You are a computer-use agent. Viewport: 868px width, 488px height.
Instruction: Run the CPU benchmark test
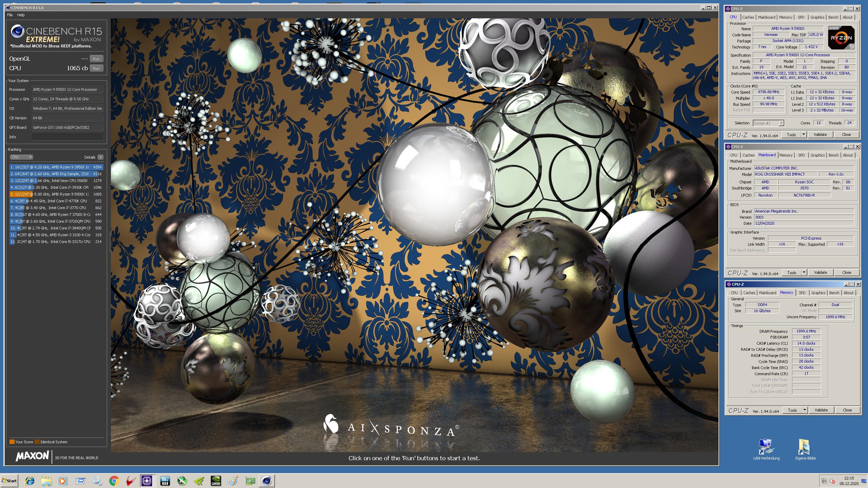click(96, 68)
